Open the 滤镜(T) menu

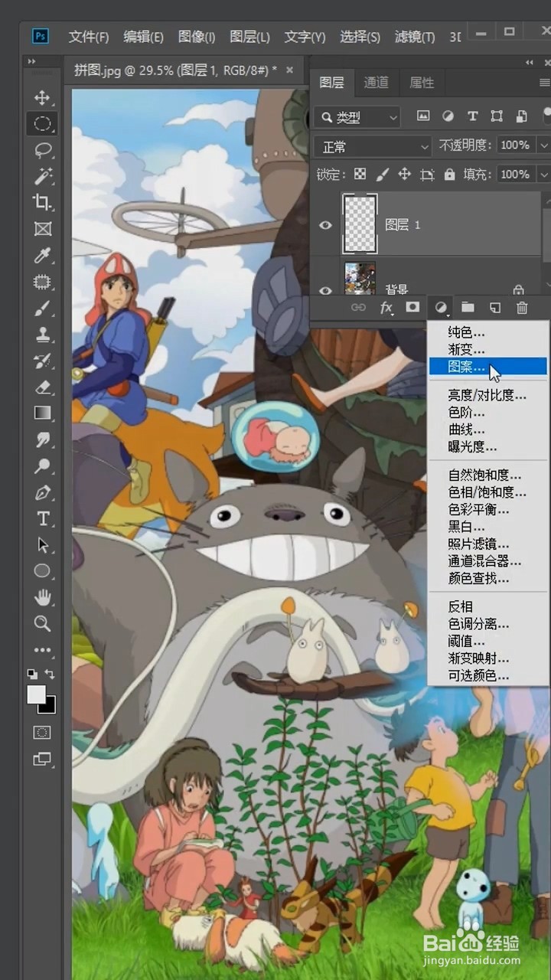415,36
